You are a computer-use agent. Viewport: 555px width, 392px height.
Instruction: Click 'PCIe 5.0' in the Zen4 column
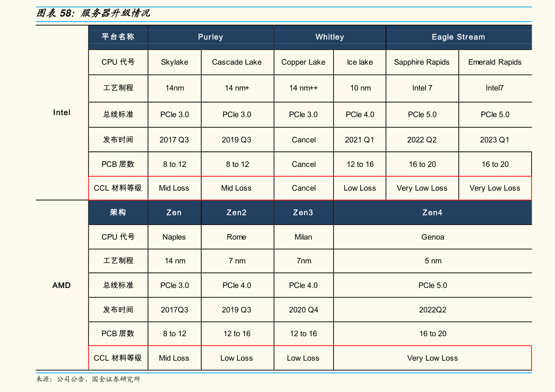click(432, 285)
